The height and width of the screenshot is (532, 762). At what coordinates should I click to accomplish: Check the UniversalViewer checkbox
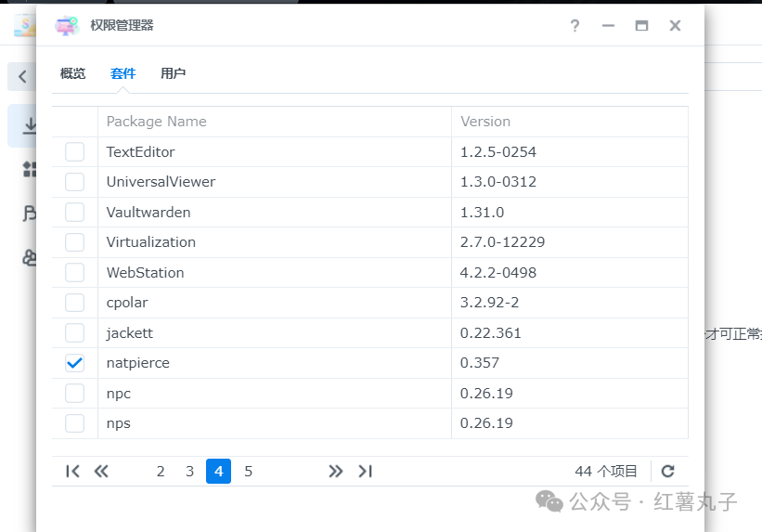[x=75, y=182]
